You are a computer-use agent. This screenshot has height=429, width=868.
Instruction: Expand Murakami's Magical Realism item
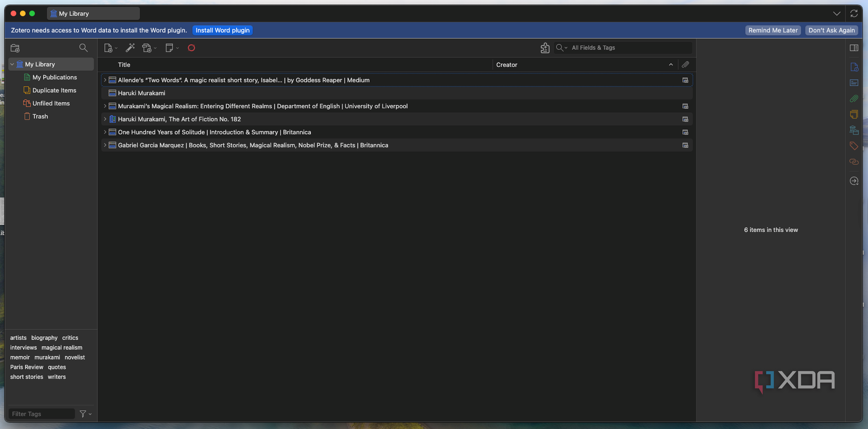click(105, 106)
